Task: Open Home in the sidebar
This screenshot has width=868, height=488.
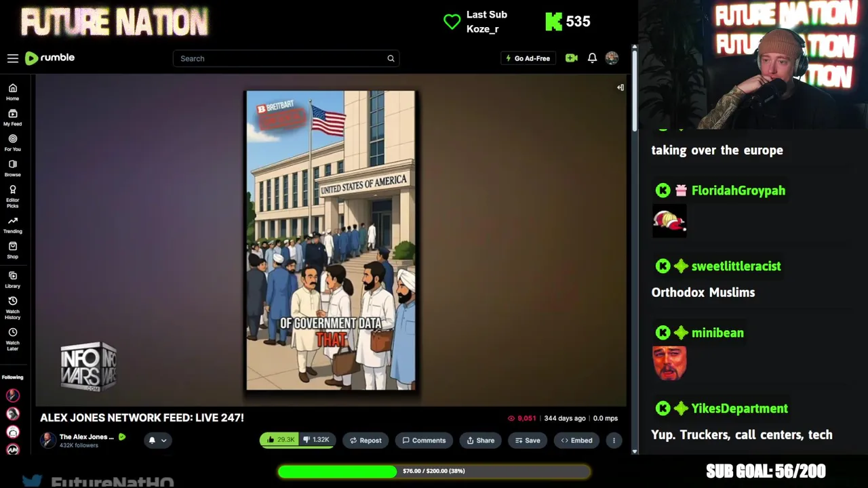Action: 12,92
